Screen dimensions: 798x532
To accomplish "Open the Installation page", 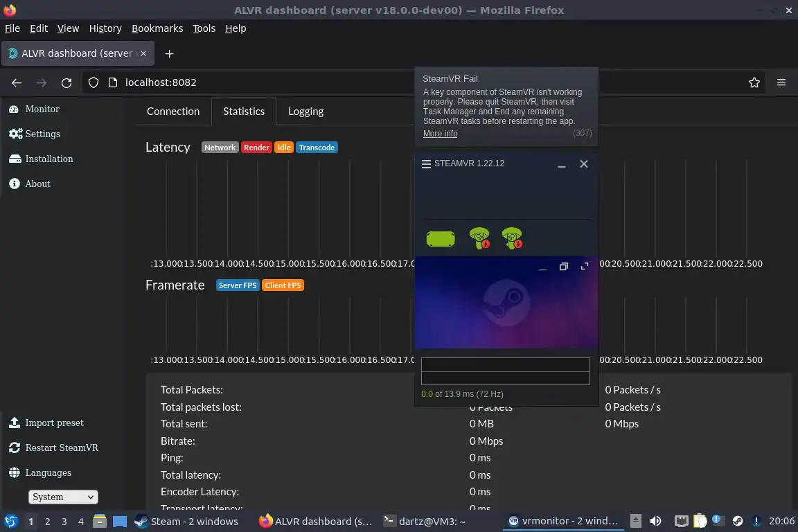I will [x=41, y=159].
